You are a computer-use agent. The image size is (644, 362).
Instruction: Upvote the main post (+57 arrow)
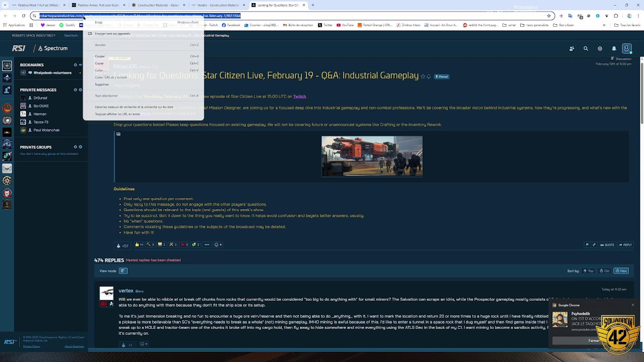click(x=122, y=245)
